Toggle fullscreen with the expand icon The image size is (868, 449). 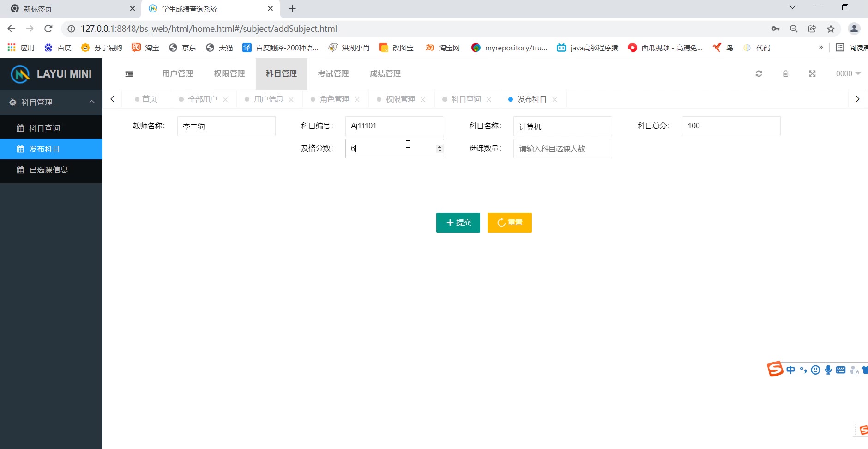(812, 74)
